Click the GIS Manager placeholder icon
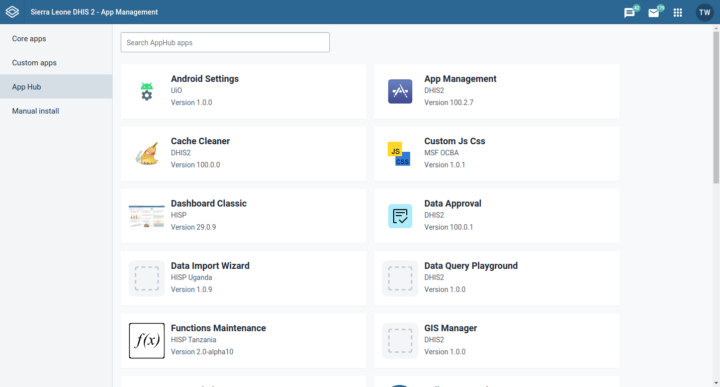The height and width of the screenshot is (387, 720). tap(400, 341)
